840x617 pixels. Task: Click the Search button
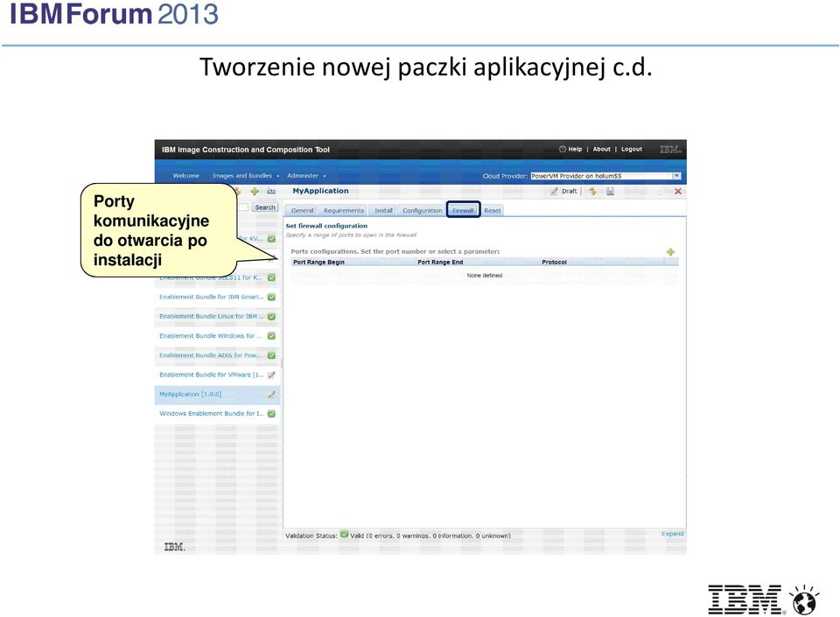click(265, 207)
